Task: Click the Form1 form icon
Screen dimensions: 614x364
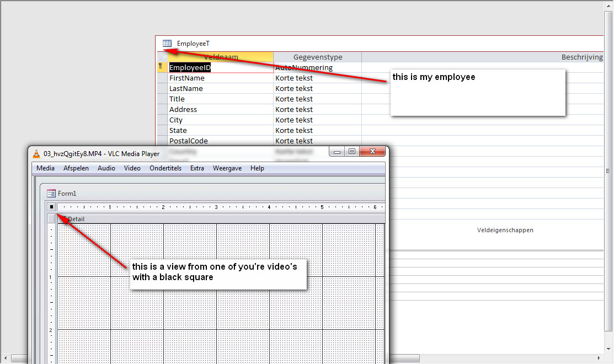Action: pyautogui.click(x=51, y=194)
